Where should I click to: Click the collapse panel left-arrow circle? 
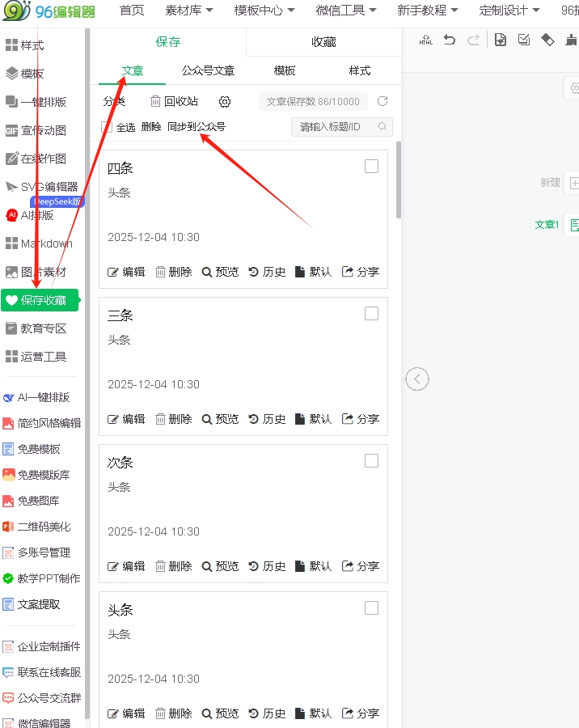tap(417, 379)
